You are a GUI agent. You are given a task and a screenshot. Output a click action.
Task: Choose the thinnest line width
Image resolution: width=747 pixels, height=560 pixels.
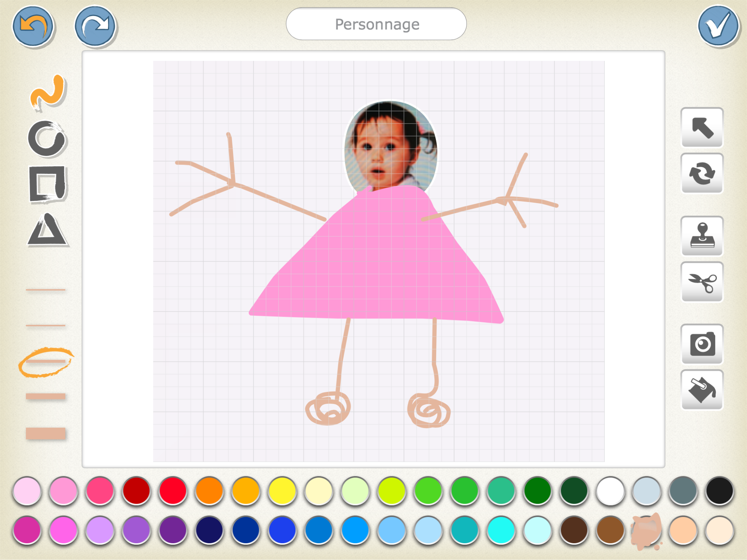[46, 290]
